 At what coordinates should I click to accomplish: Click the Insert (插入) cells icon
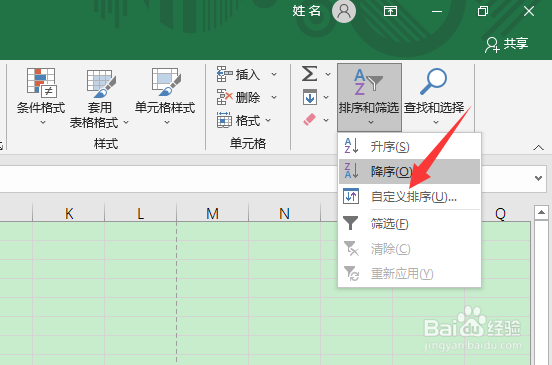[224, 74]
